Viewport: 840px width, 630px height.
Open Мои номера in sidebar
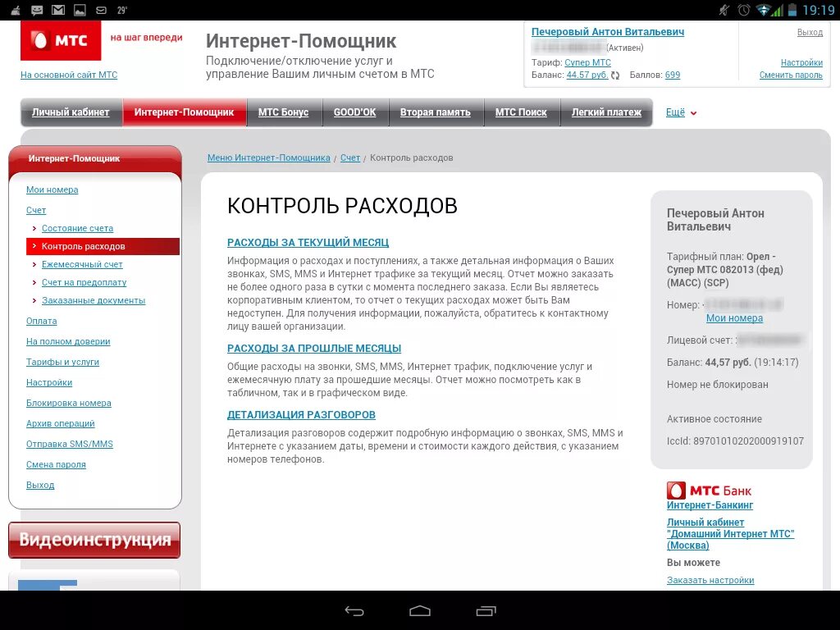click(x=52, y=189)
